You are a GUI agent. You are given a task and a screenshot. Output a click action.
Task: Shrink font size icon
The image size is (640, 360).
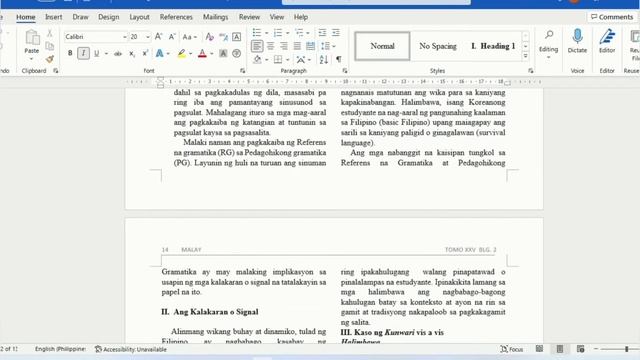point(172,37)
